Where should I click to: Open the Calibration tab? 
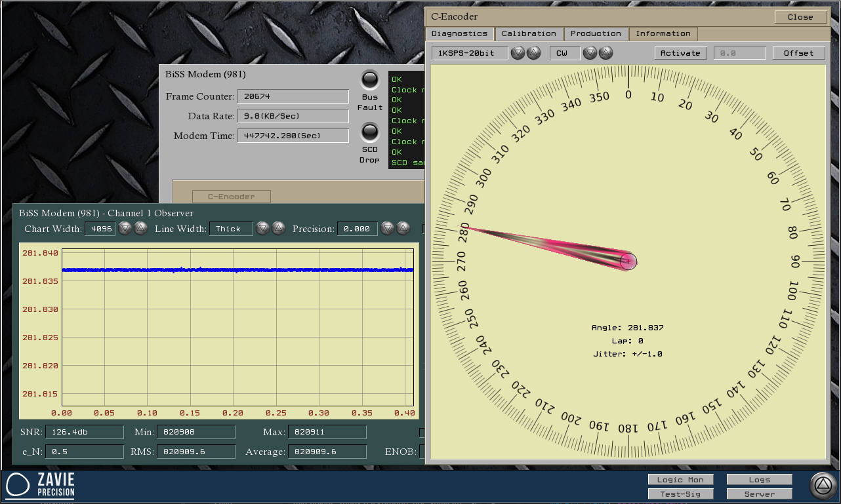529,33
